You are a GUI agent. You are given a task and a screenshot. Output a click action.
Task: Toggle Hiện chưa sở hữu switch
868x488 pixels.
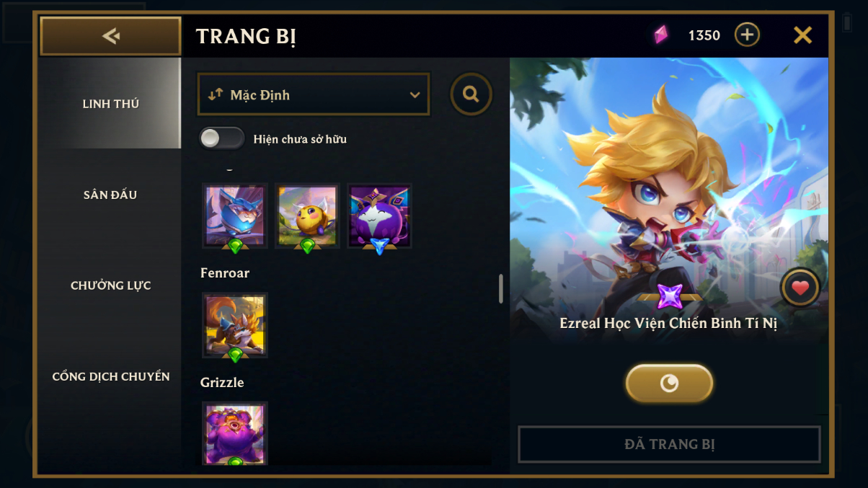(222, 138)
